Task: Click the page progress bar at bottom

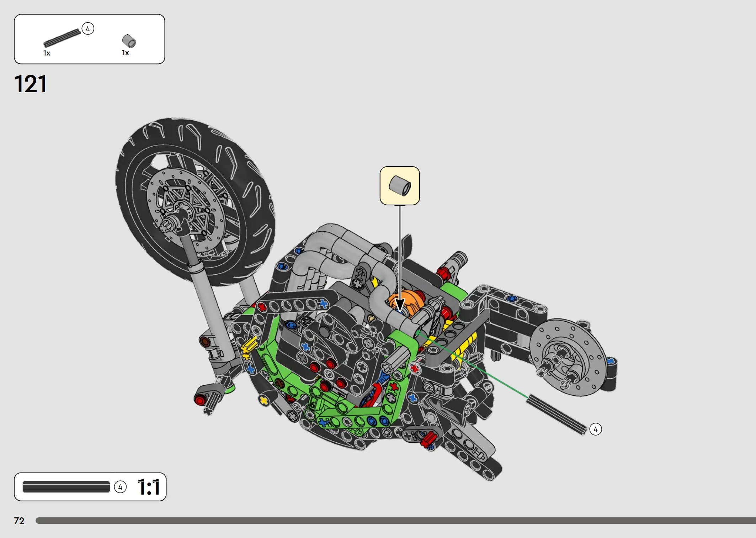Action: (395, 521)
